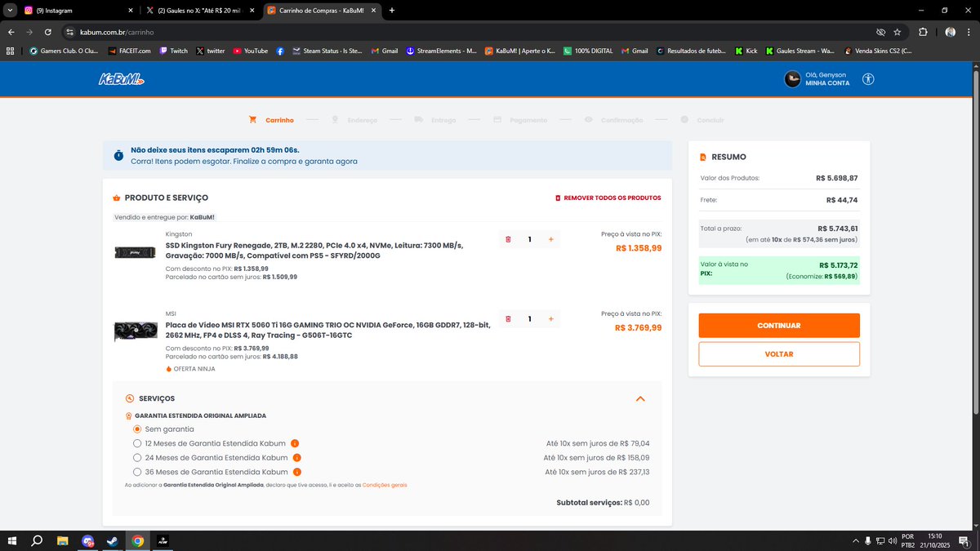Click the Kingston SSD product thumbnail

point(135,252)
